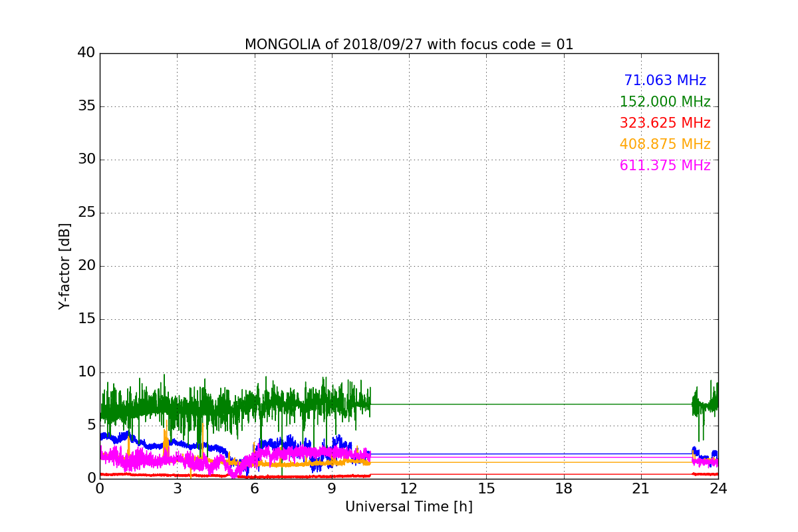
Task: Click the plot title MONGOLIA of 2018/09/27
Action: tap(409, 45)
